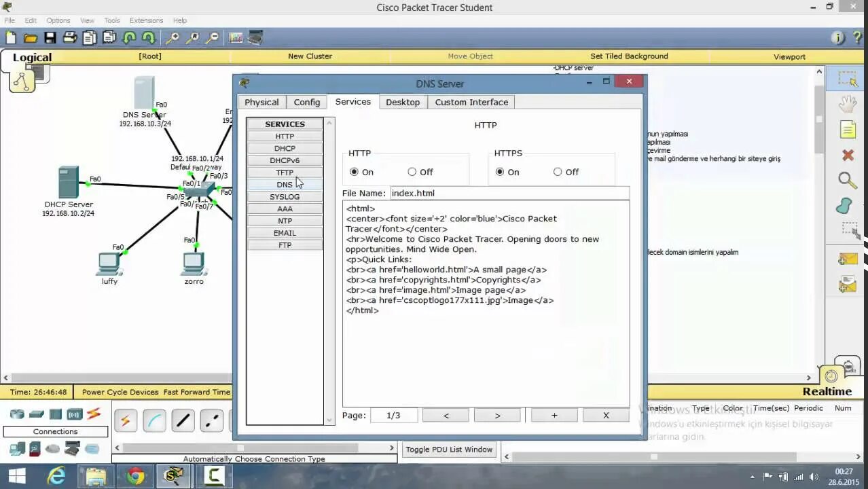
Task: Click the Redo green arrow icon
Action: (x=149, y=38)
